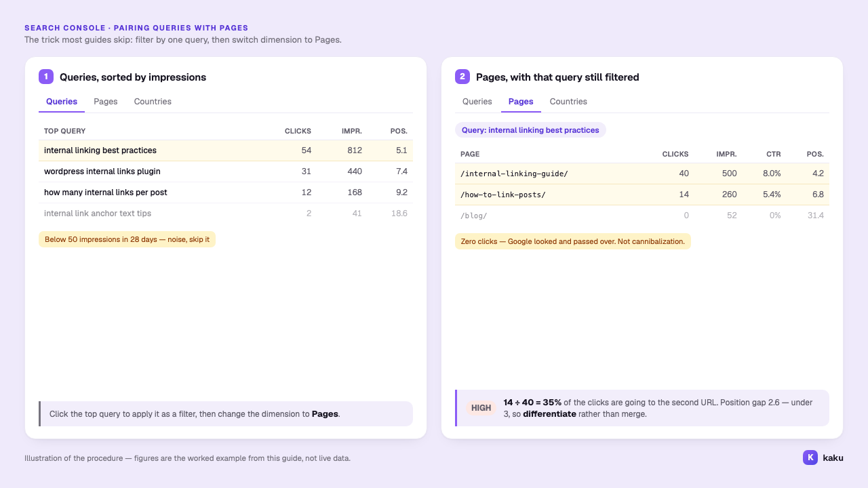Open Queries tab in the right panel
This screenshot has height=488, width=868.
point(477,102)
